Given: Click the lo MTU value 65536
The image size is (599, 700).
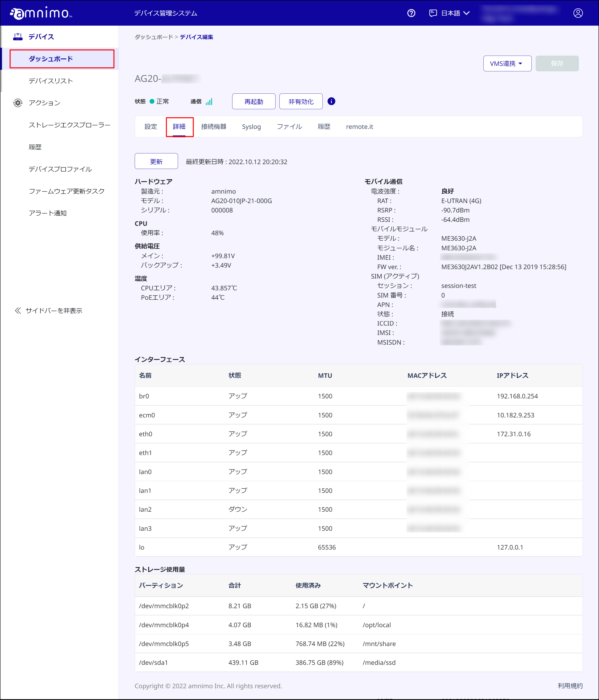Looking at the screenshot, I should tap(327, 547).
